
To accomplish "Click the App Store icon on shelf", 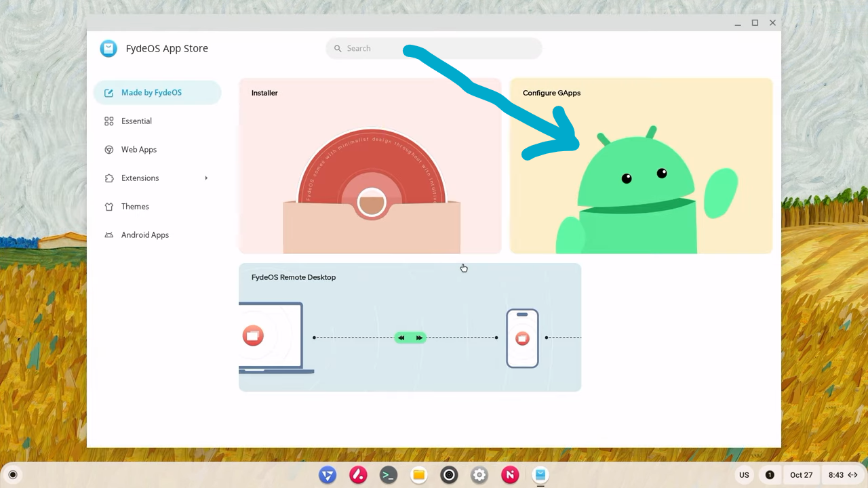I will (x=540, y=475).
